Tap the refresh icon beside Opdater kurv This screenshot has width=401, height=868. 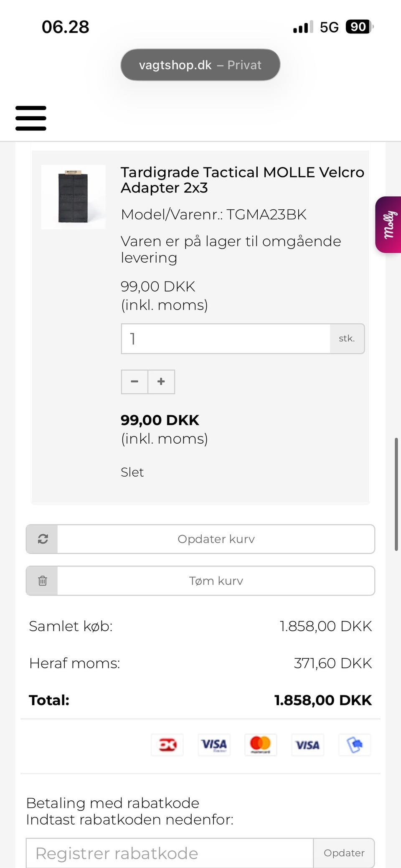tap(42, 539)
